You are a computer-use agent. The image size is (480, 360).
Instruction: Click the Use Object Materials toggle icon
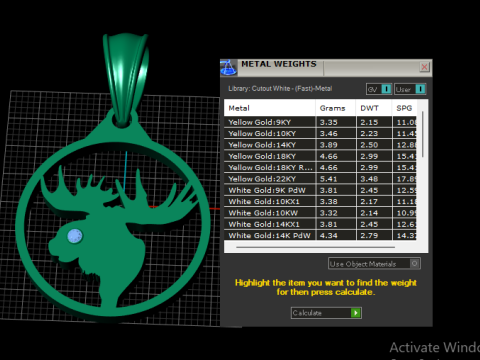414,264
